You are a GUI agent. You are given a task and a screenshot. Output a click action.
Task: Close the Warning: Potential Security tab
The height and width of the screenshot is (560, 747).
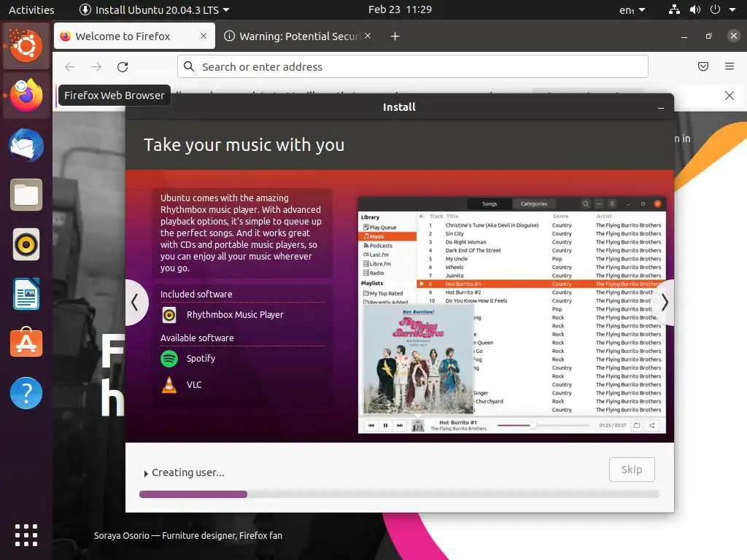pyautogui.click(x=368, y=36)
